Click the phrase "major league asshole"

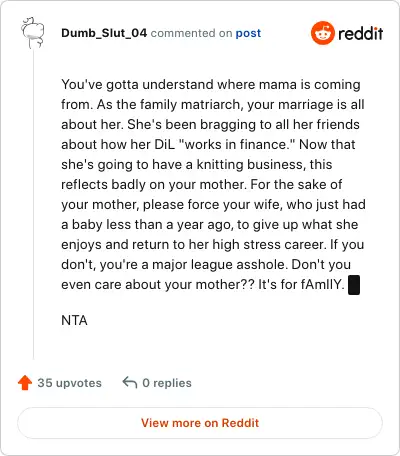pos(220,264)
